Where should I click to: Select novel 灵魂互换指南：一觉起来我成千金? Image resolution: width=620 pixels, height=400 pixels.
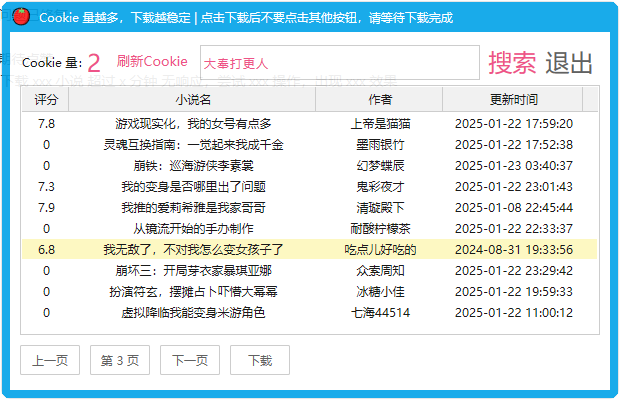click(193, 145)
